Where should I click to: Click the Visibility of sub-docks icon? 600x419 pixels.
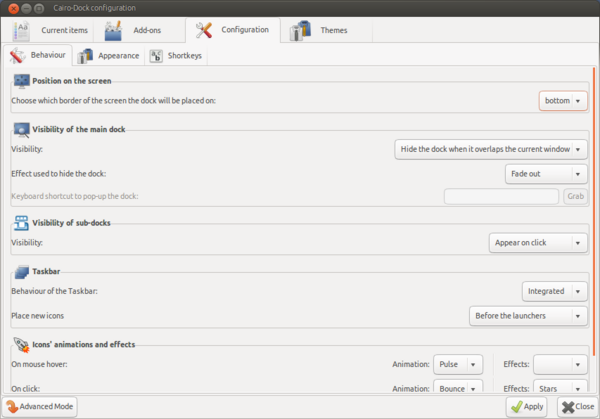21,223
